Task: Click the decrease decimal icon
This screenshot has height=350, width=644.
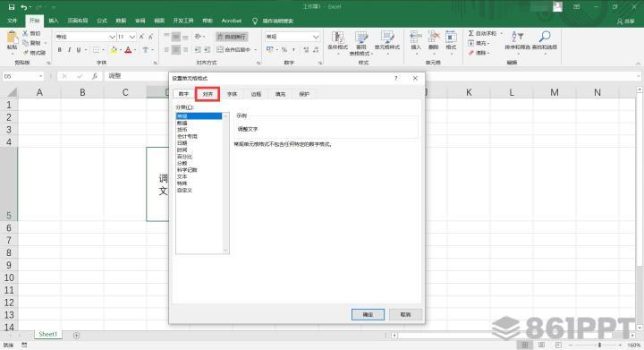Action: click(x=316, y=50)
